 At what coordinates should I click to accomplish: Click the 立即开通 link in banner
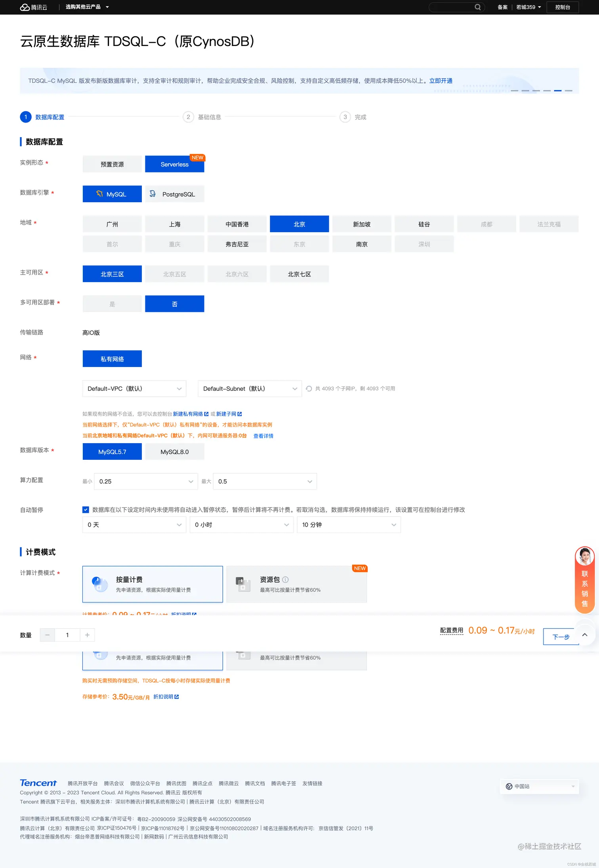[x=441, y=81]
